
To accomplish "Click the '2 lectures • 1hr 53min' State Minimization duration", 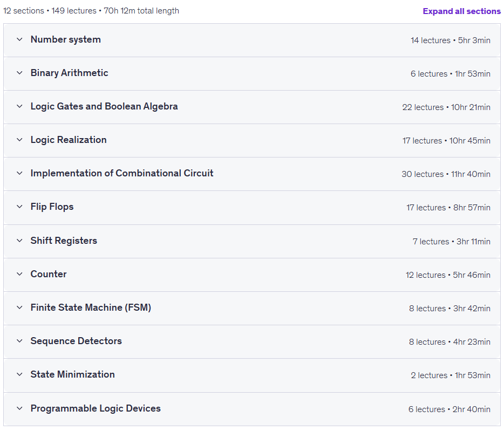I will pyautogui.click(x=451, y=375).
